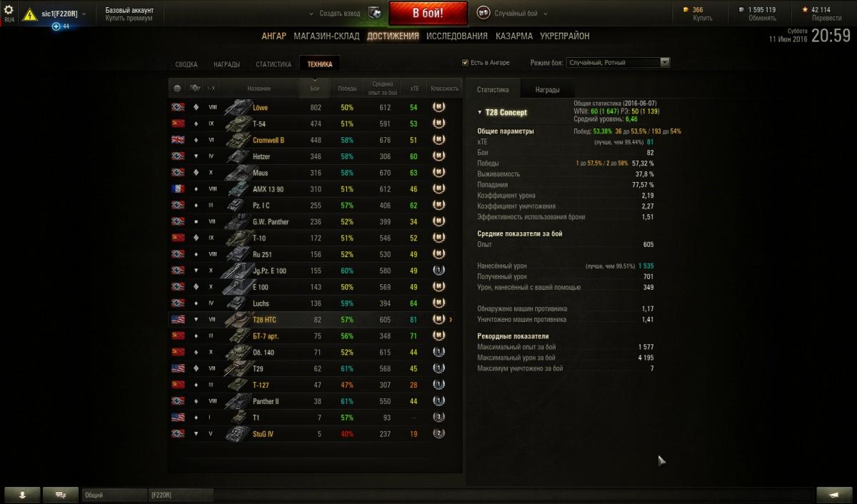This screenshot has height=504, width=857.
Task: Open the player name dropdown sic1[F220R]
Action: (63, 14)
